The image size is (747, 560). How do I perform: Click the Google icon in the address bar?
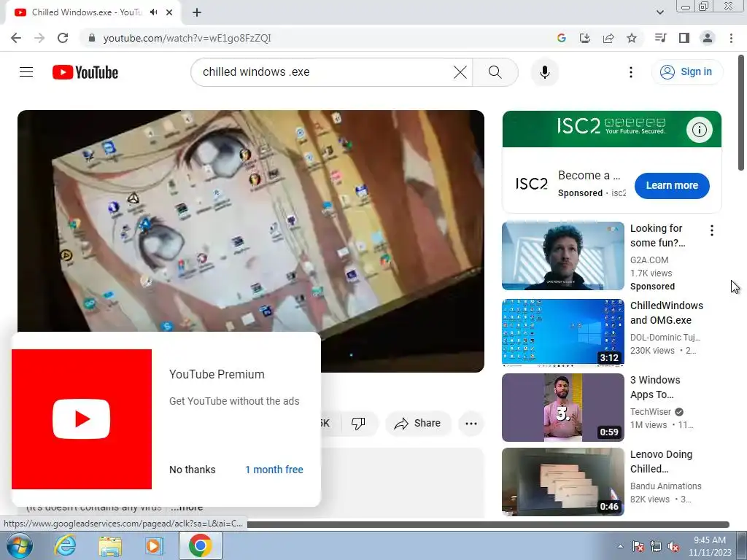[x=561, y=38]
